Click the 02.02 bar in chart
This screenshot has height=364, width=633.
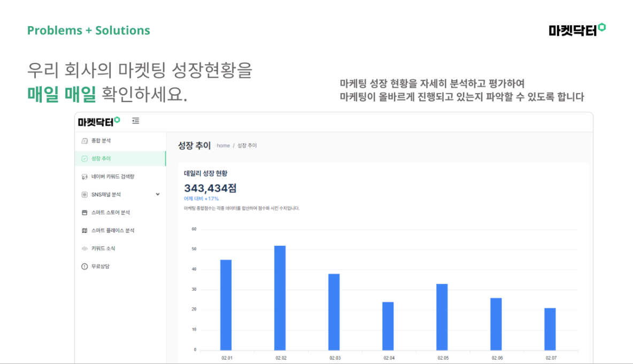tap(280, 298)
